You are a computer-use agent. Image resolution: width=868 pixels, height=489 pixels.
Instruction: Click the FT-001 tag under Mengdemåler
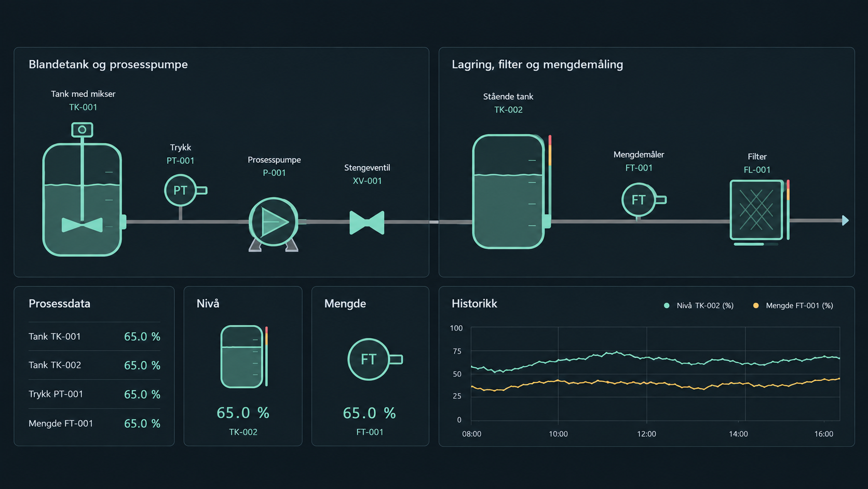coord(639,168)
